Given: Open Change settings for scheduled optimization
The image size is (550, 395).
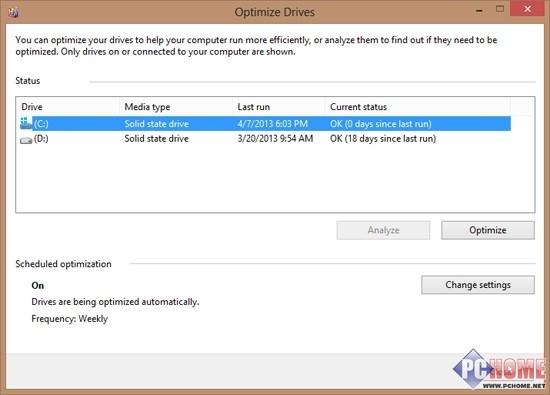Looking at the screenshot, I should (x=478, y=284).
